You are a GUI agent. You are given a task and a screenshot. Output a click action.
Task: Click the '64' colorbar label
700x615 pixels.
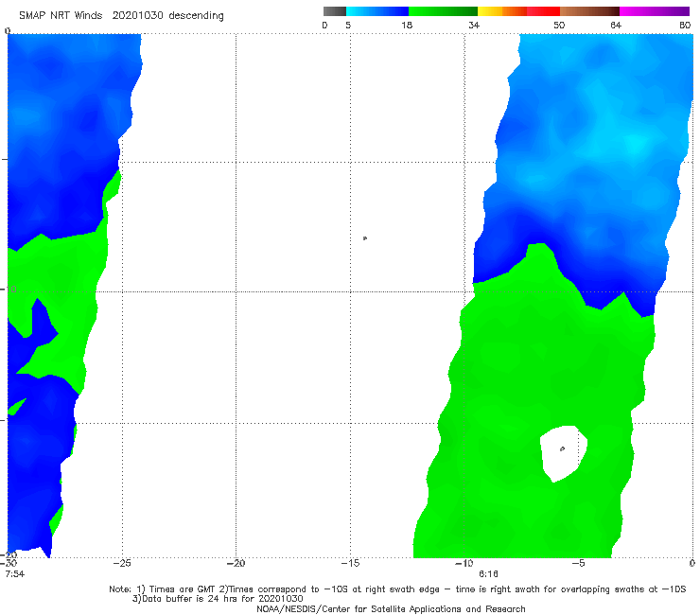click(616, 25)
